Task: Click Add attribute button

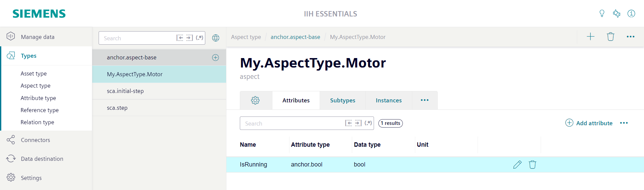Action: pos(589,123)
